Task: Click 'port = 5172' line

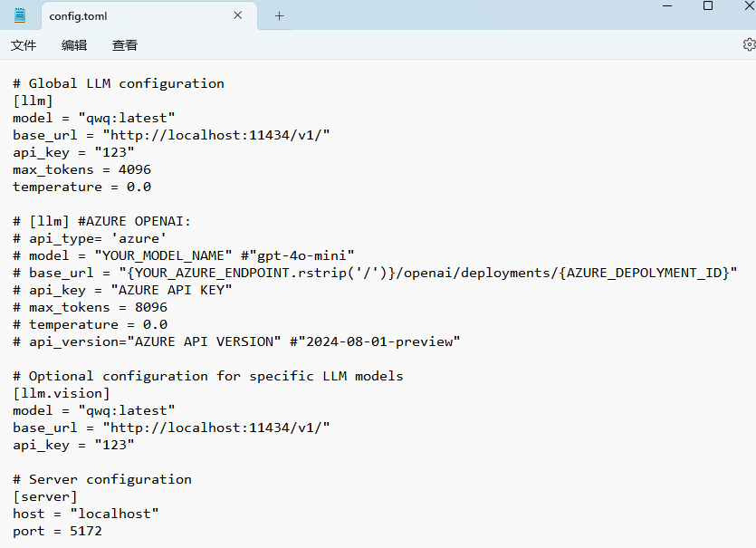Action: (57, 531)
